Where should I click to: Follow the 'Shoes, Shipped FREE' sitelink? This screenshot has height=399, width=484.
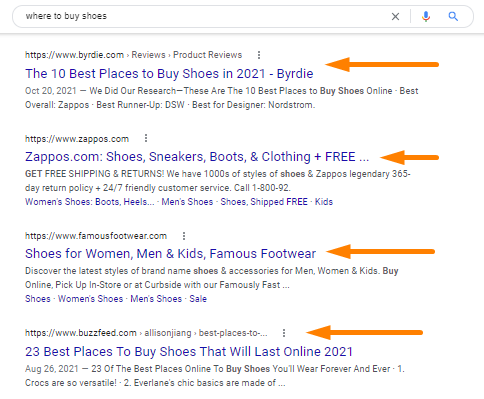pyautogui.click(x=264, y=202)
